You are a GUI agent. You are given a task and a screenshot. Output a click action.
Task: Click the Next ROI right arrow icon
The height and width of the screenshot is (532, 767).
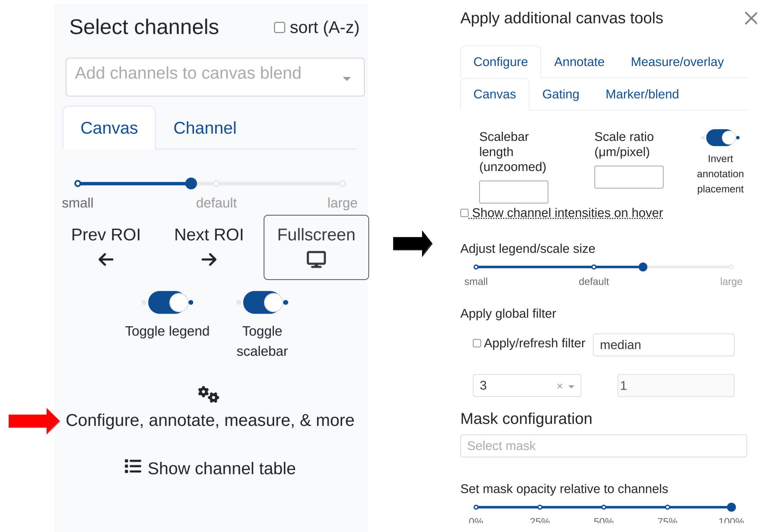209,259
